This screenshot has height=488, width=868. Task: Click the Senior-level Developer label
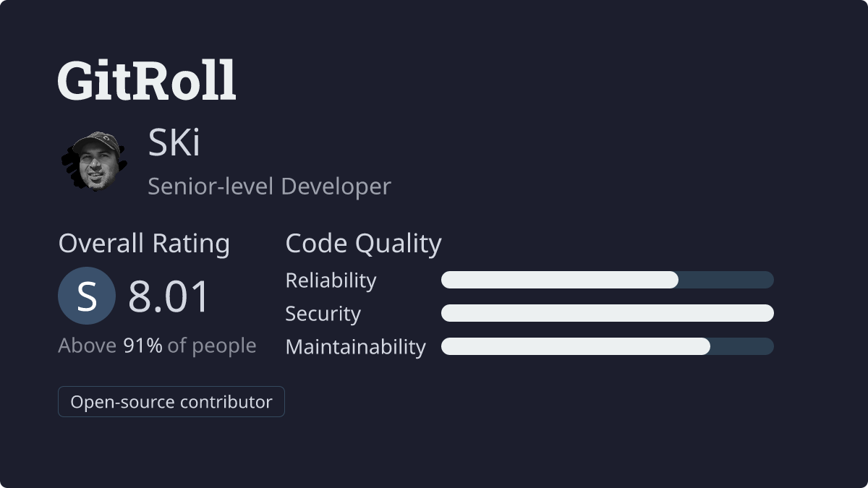[269, 187]
